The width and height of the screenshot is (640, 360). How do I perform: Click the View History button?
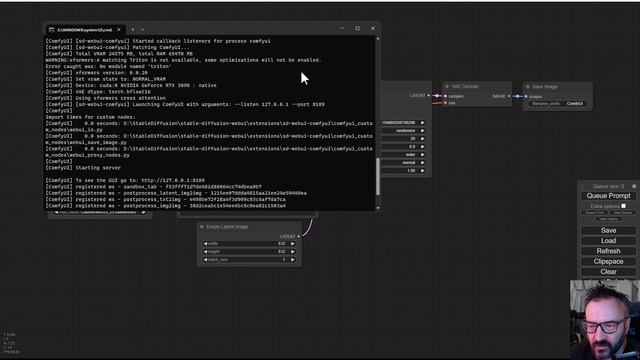pyautogui.click(x=609, y=219)
